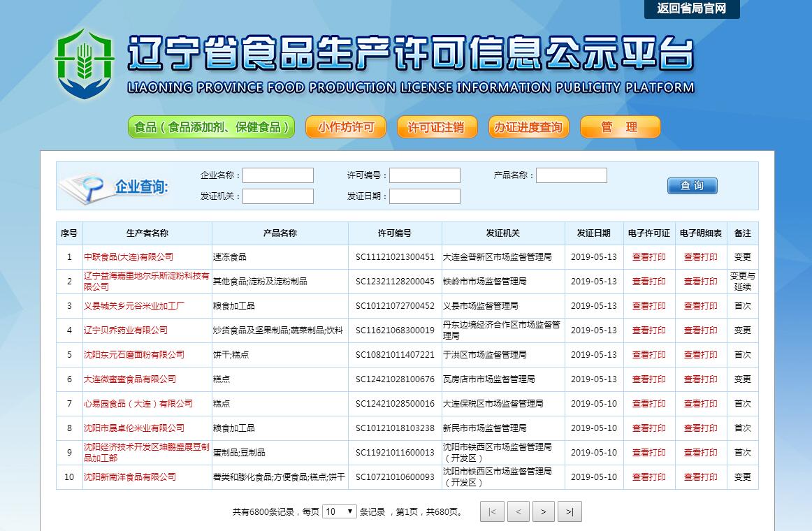
Task: Focus the 企业名称 input field
Action: pos(277,175)
